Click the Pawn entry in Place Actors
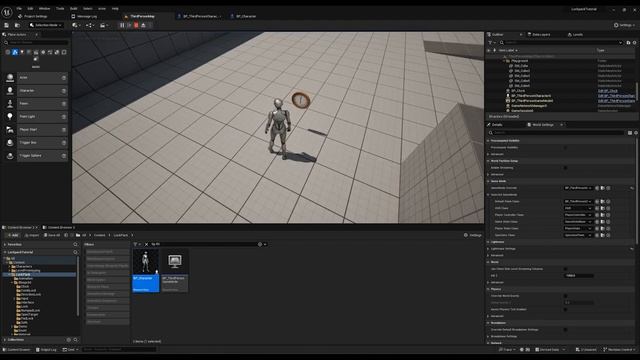The width and height of the screenshot is (640, 360). point(36,104)
